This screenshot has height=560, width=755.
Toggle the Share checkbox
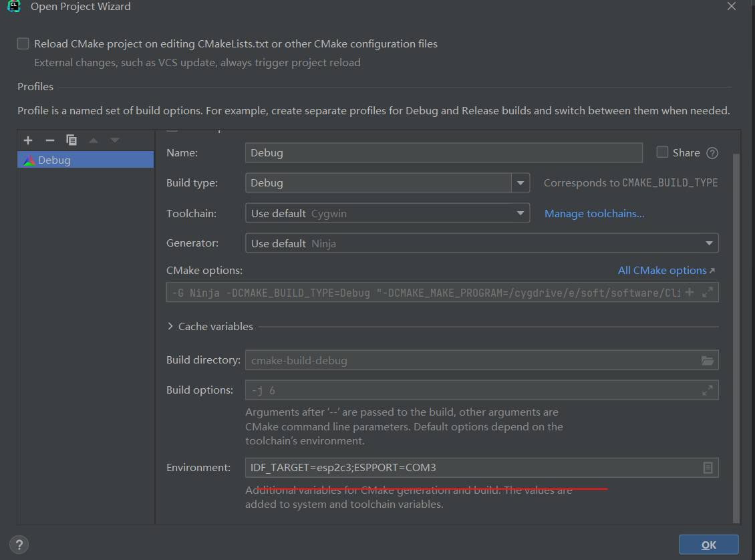point(663,152)
